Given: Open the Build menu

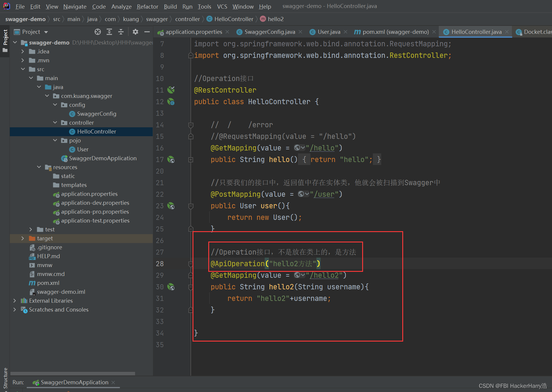Looking at the screenshot, I should click(170, 7).
